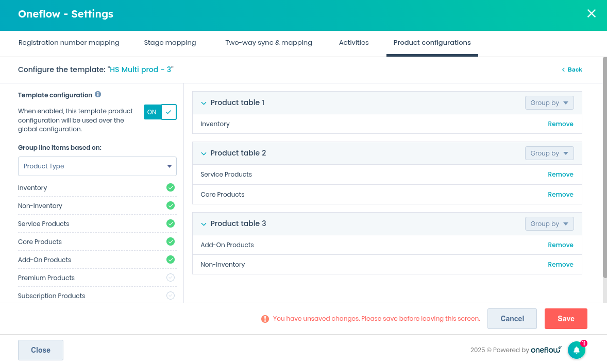Click the 'Inventory' label in the left list

[32, 187]
